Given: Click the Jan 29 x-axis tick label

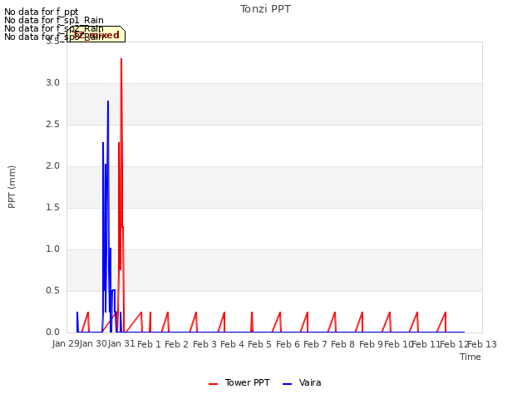Looking at the screenshot, I should 66,343.
